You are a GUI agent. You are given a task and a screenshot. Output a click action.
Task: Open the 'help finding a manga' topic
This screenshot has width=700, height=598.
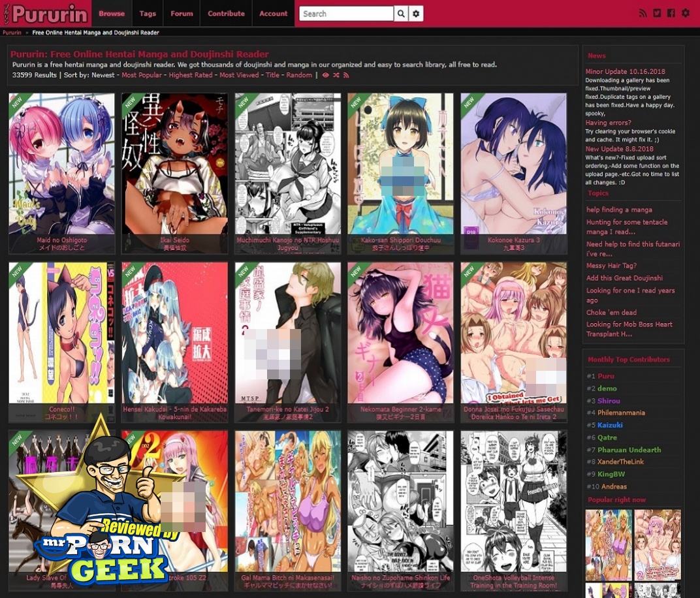[619, 210]
